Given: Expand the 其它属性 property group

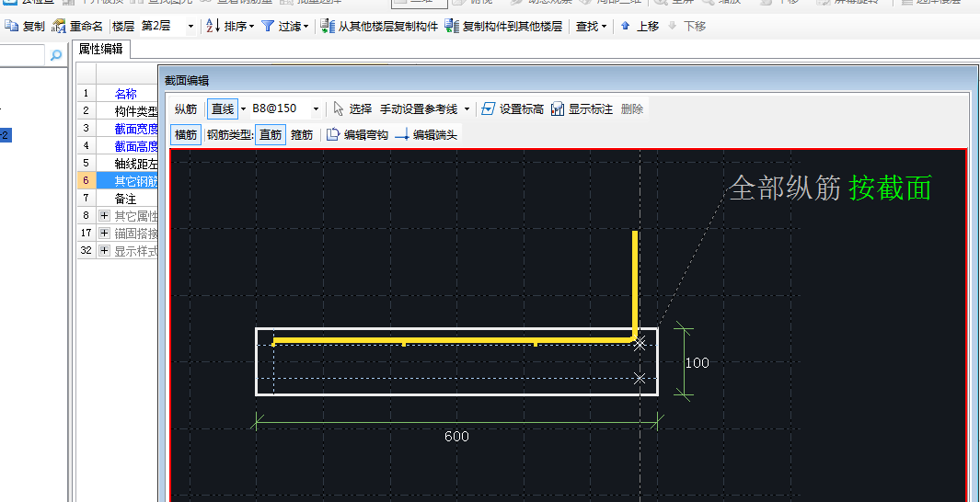Looking at the screenshot, I should tap(104, 216).
